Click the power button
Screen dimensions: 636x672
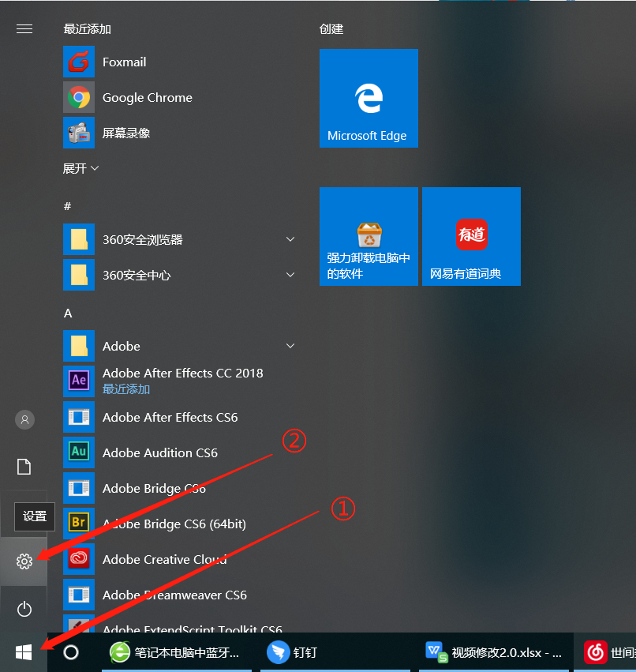tap(24, 609)
